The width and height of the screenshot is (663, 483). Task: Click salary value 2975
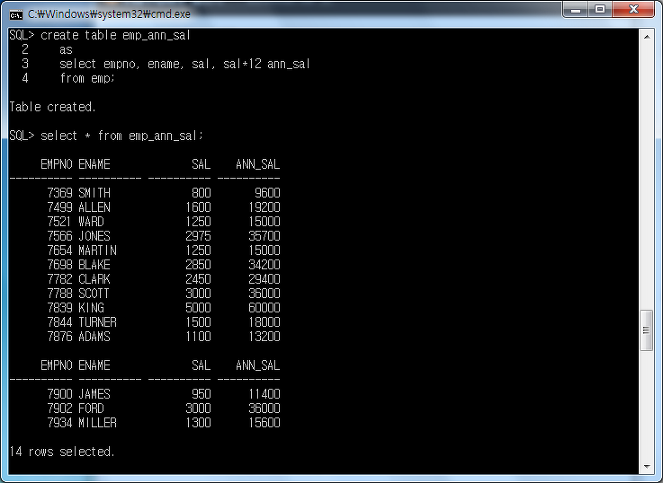[198, 236]
